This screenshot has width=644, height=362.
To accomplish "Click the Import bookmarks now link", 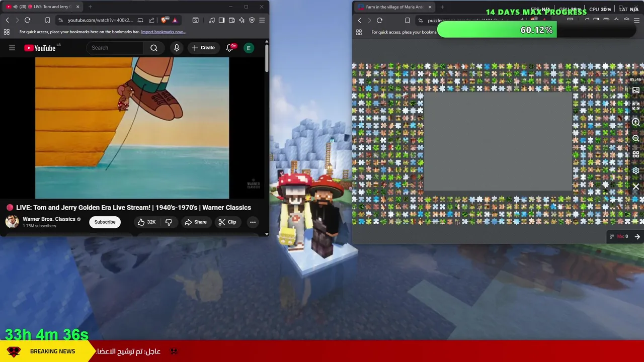I will tap(163, 32).
